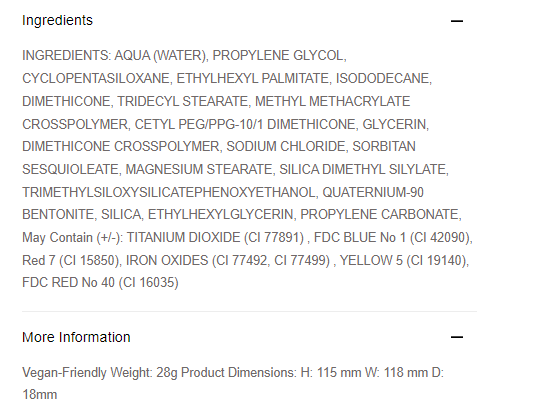Click the More Information accordion heading
The height and width of the screenshot is (416, 534).
76,337
